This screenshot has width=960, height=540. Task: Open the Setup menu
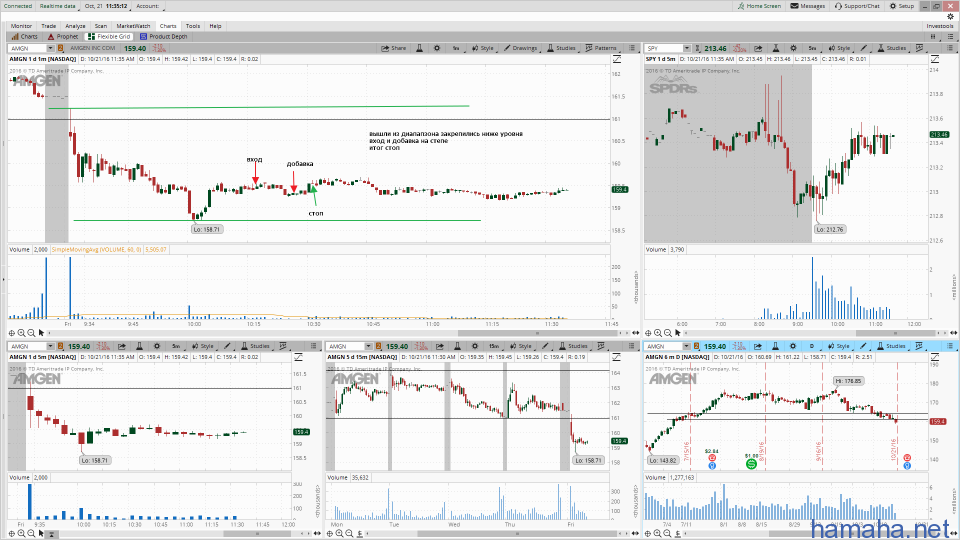tap(902, 6)
